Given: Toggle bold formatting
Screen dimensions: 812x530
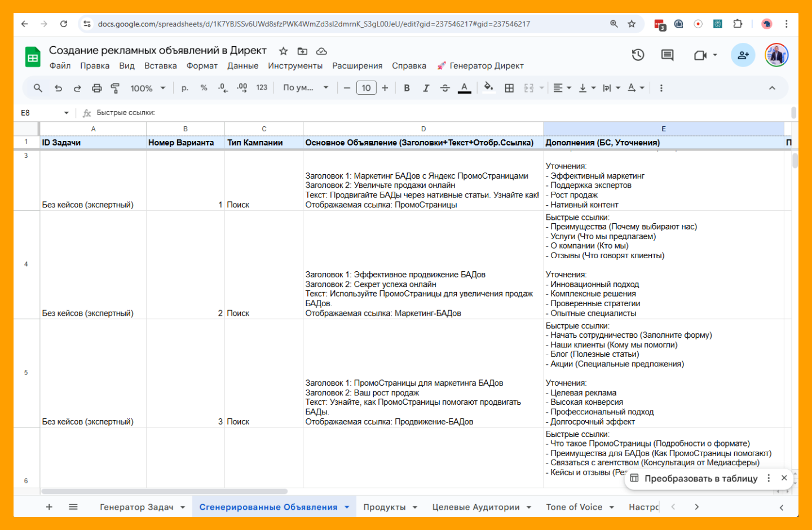Looking at the screenshot, I should point(407,88).
